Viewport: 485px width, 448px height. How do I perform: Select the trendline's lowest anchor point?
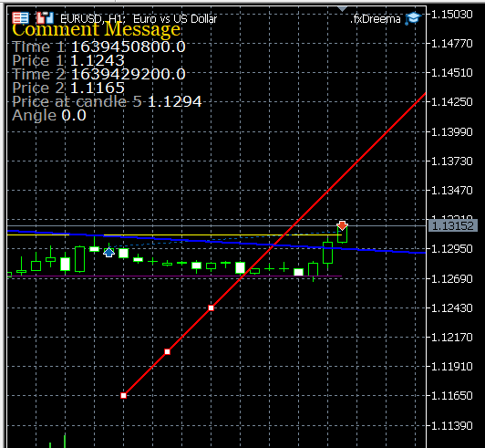coord(123,395)
